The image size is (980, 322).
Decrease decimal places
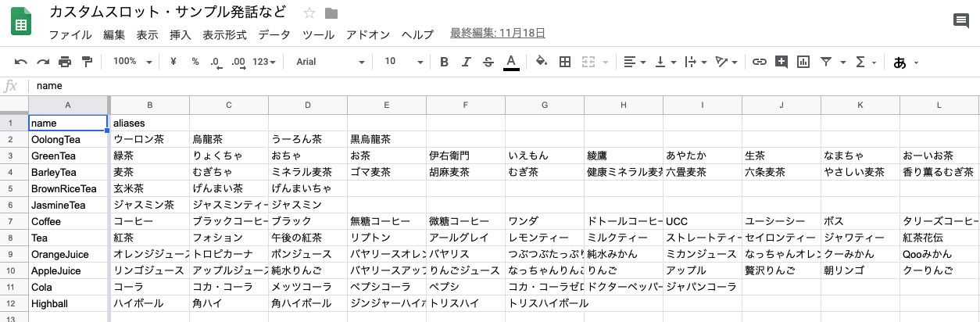point(216,62)
